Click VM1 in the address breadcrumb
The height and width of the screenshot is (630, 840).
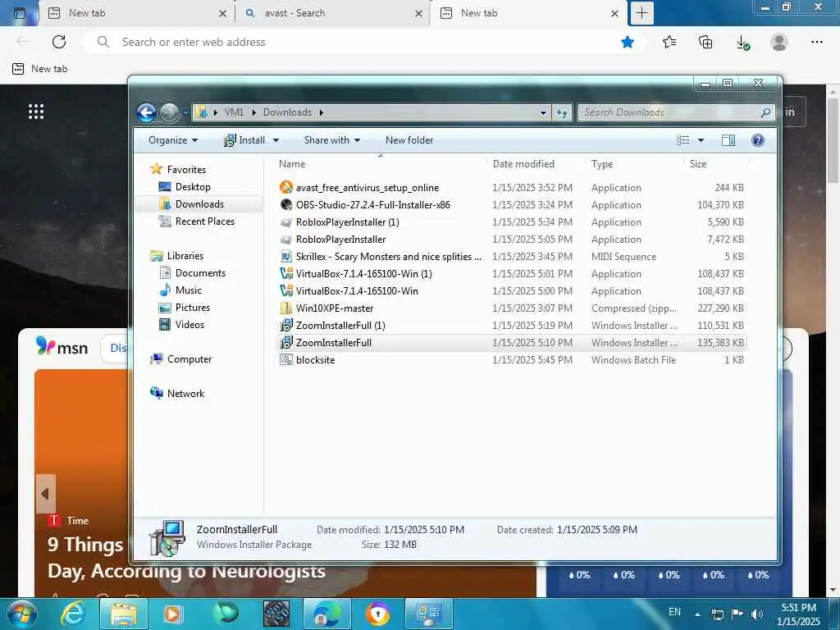tap(234, 112)
